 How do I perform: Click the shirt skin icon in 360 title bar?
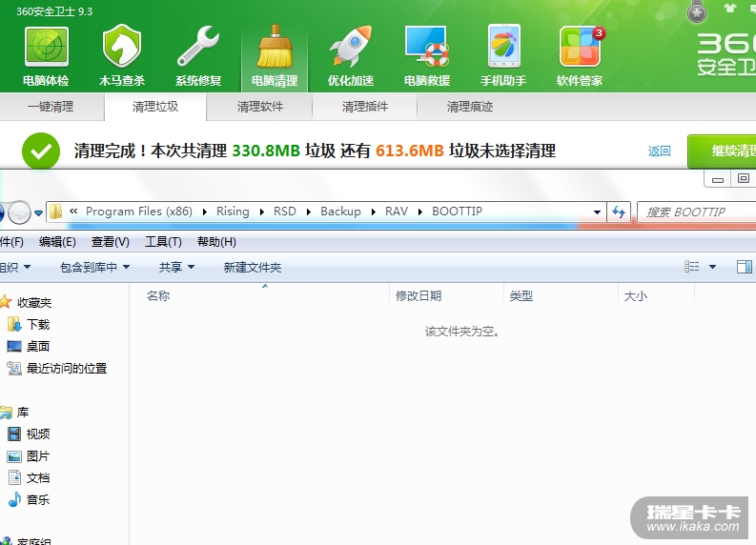click(x=730, y=9)
